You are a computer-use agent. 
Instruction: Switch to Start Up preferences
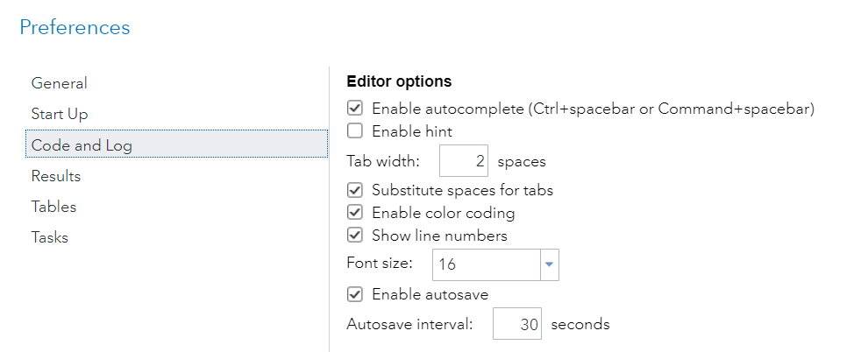(x=60, y=115)
